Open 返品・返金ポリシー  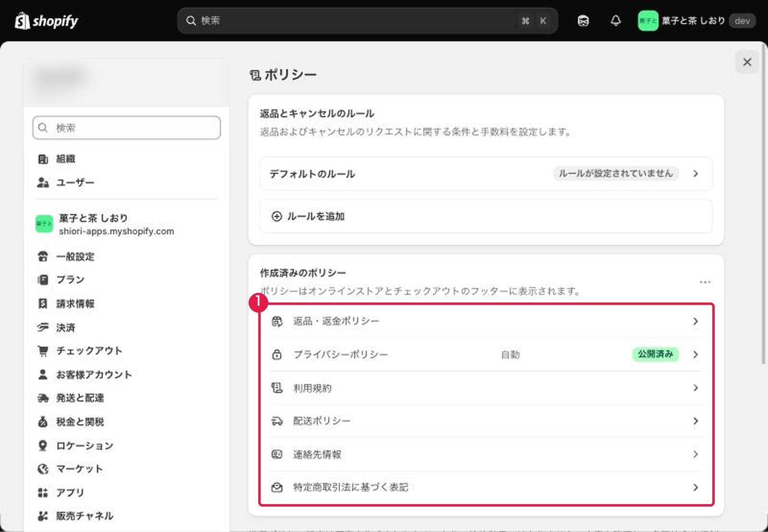(486, 321)
